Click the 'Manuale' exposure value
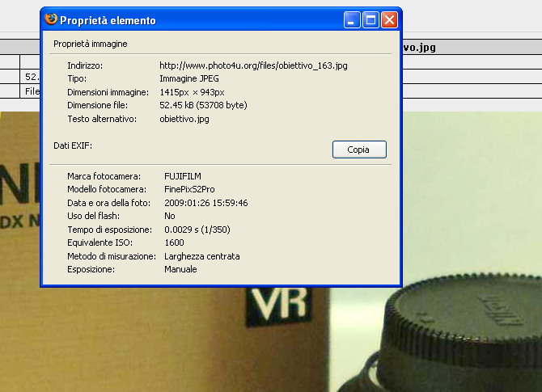 pos(180,269)
